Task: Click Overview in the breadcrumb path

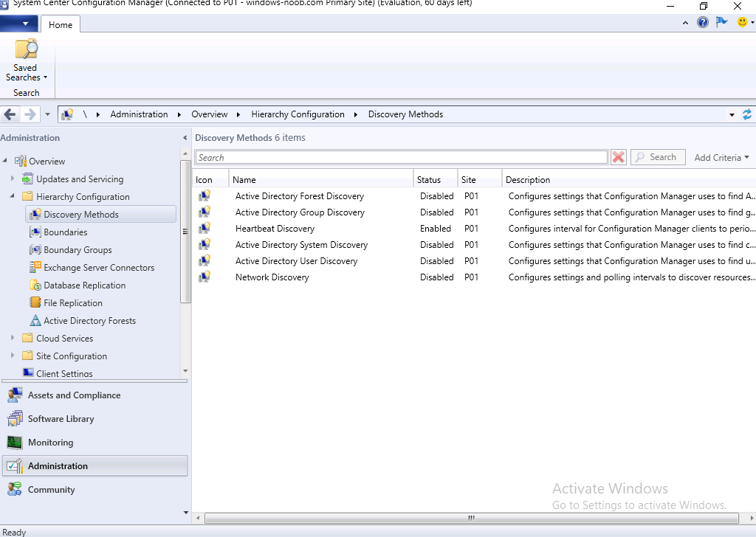Action: [209, 114]
